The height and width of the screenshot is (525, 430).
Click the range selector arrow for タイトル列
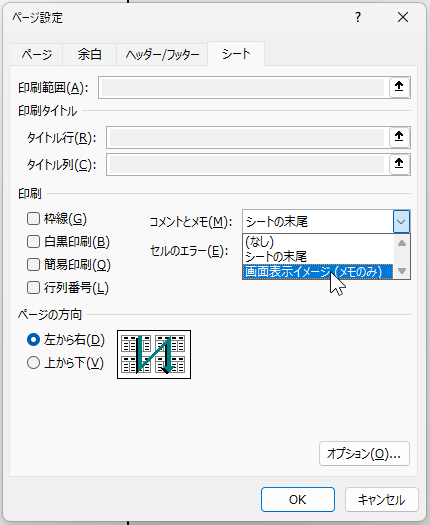pyautogui.click(x=399, y=164)
